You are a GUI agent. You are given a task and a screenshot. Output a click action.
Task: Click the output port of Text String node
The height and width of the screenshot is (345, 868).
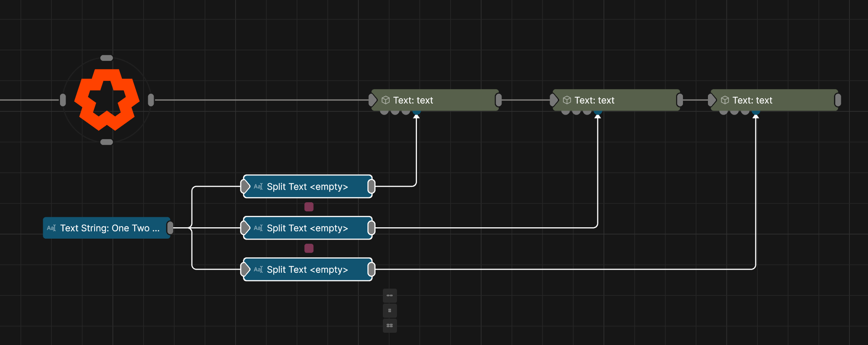tap(170, 228)
